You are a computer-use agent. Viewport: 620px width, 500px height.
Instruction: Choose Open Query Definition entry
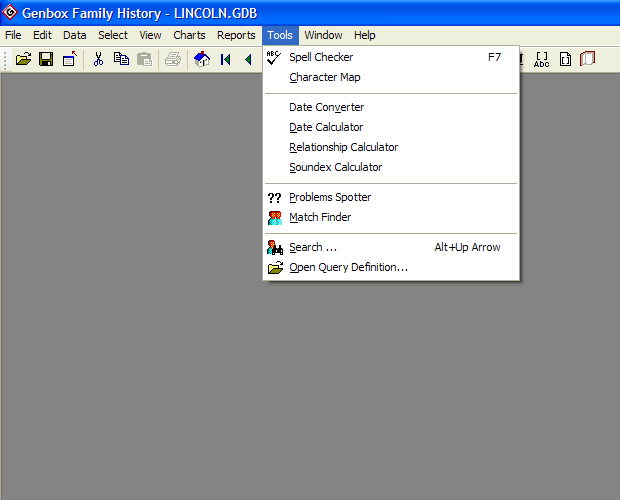coord(348,267)
